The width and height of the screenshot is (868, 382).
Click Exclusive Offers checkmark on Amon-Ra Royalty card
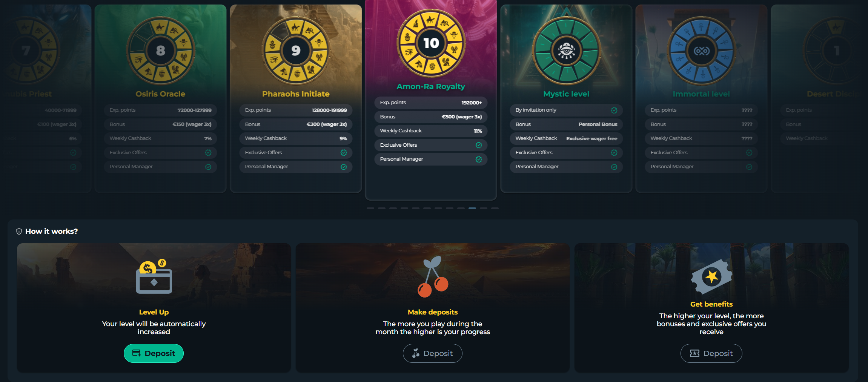(479, 145)
